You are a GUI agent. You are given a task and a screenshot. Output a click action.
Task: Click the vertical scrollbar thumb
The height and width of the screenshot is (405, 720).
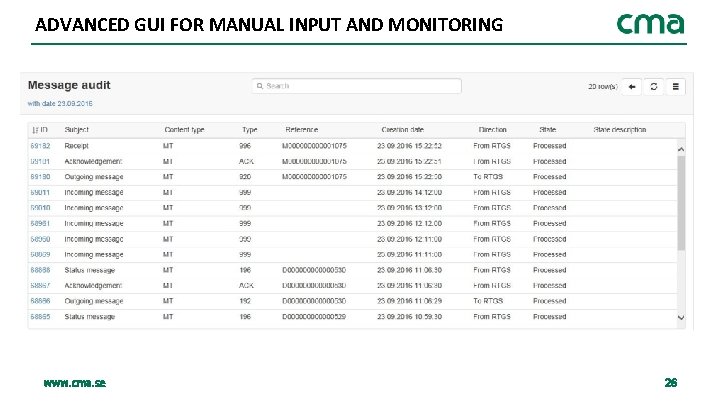tap(681, 203)
